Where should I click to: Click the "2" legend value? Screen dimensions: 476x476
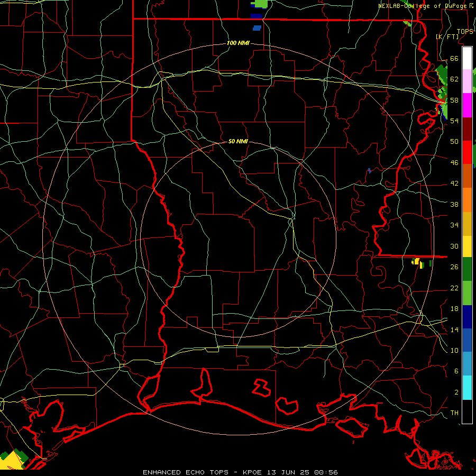(456, 392)
